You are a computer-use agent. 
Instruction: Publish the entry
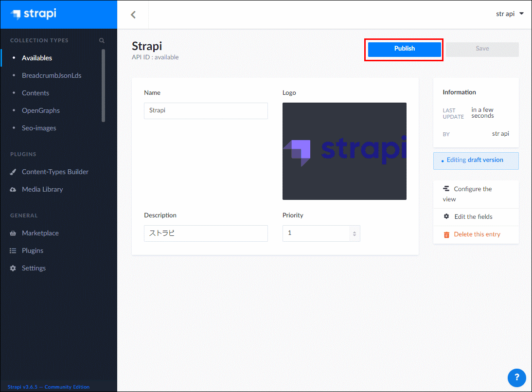coord(405,49)
